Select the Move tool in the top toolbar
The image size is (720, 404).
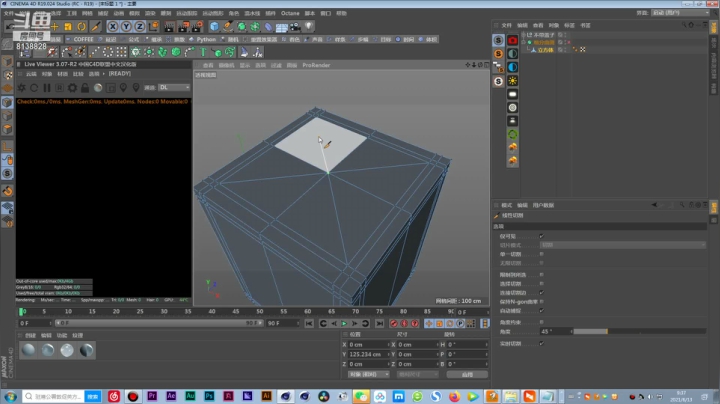tap(55, 27)
